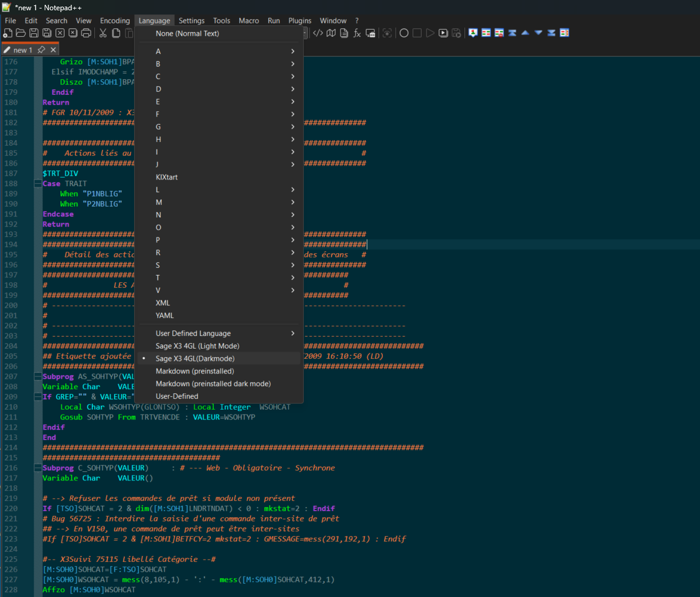The image size is (700, 597).
Task: Show the Document Map panel
Action: (331, 33)
